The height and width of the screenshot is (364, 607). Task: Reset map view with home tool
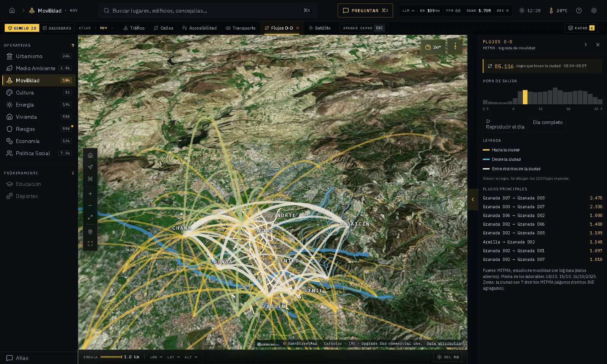point(90,155)
